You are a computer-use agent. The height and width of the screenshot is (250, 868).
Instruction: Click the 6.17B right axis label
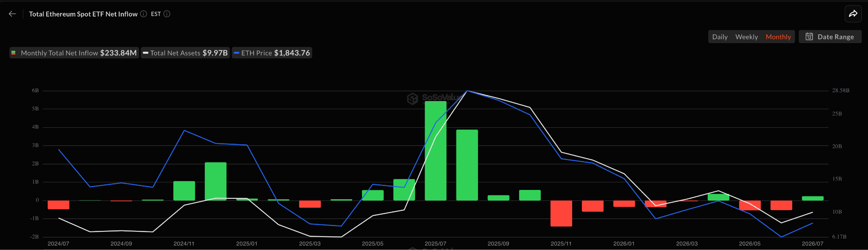pyautogui.click(x=839, y=236)
